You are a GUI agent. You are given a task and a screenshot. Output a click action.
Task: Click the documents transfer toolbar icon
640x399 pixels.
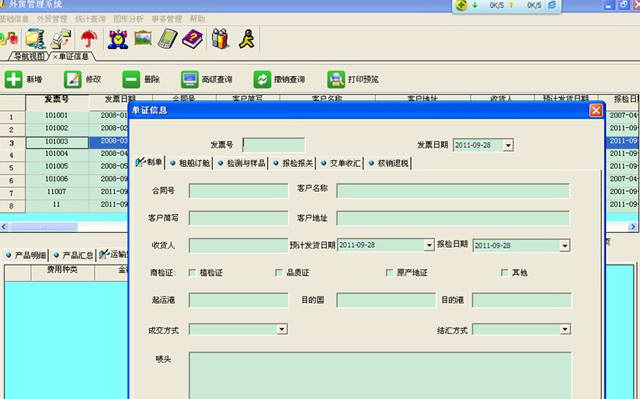[61, 39]
